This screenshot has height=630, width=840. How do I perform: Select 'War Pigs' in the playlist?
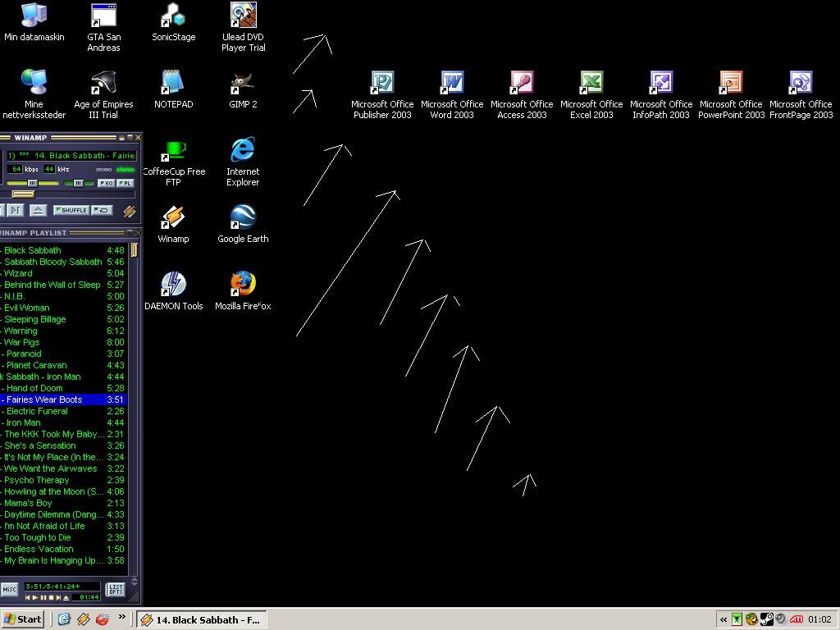point(22,342)
